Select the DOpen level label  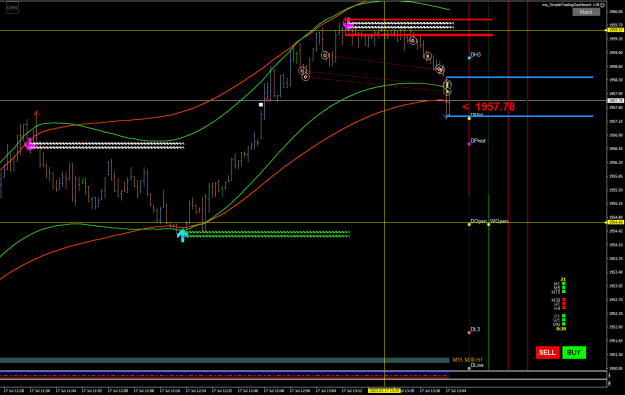click(x=478, y=221)
